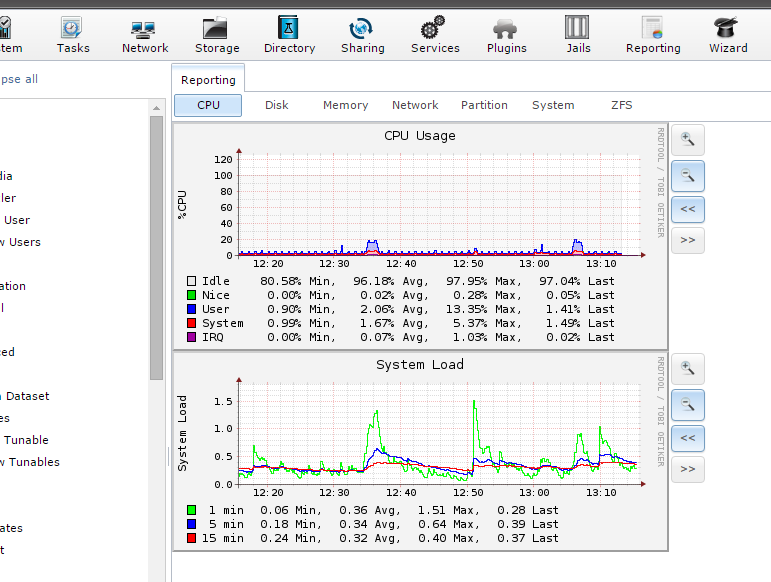Switch to the ZFS reporting tab
This screenshot has height=582, width=771.
pos(622,105)
